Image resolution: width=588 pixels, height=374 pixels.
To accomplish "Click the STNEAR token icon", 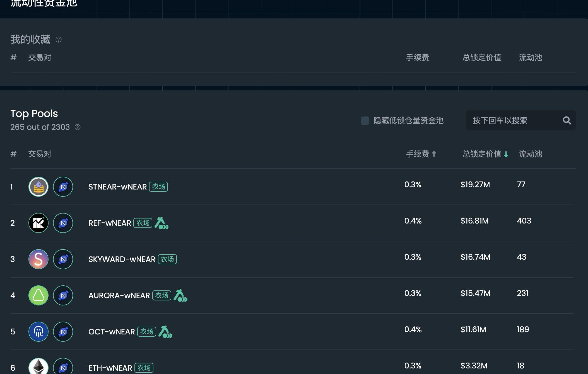I will [38, 187].
